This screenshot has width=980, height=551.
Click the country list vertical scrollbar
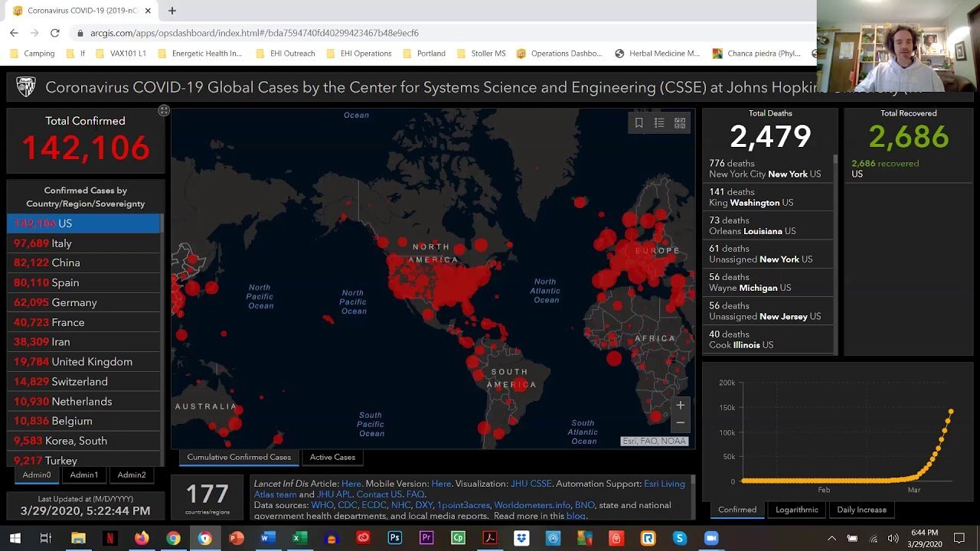click(x=162, y=341)
